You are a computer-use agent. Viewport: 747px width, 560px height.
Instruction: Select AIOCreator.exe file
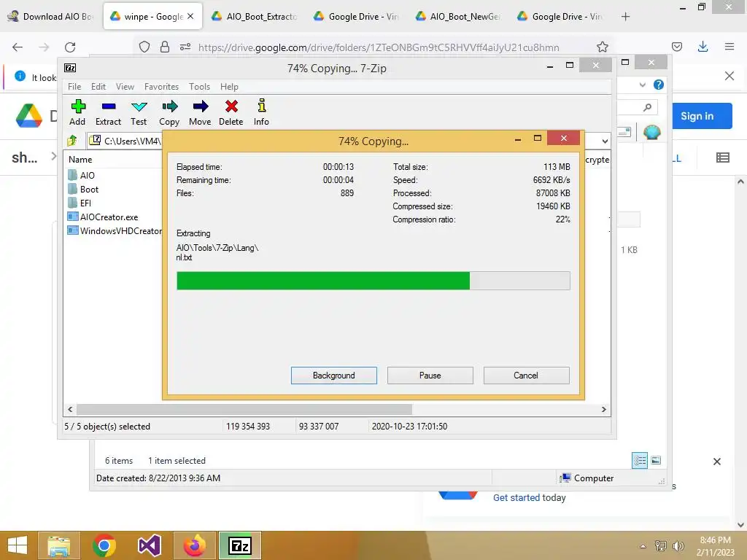[x=103, y=217]
